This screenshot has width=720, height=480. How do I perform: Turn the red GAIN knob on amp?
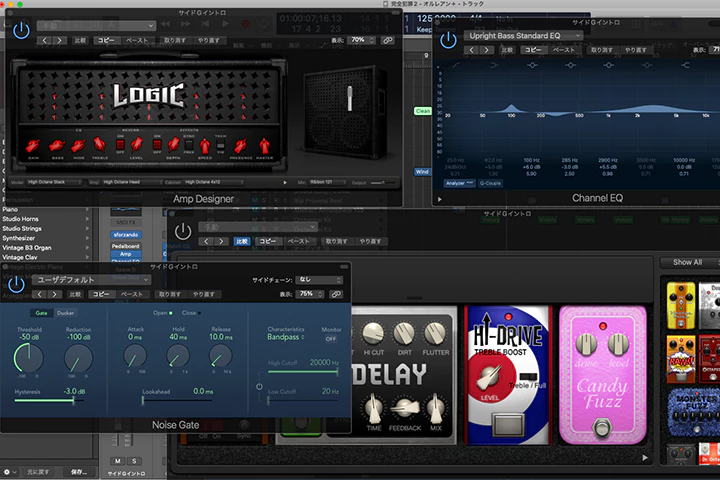click(33, 146)
